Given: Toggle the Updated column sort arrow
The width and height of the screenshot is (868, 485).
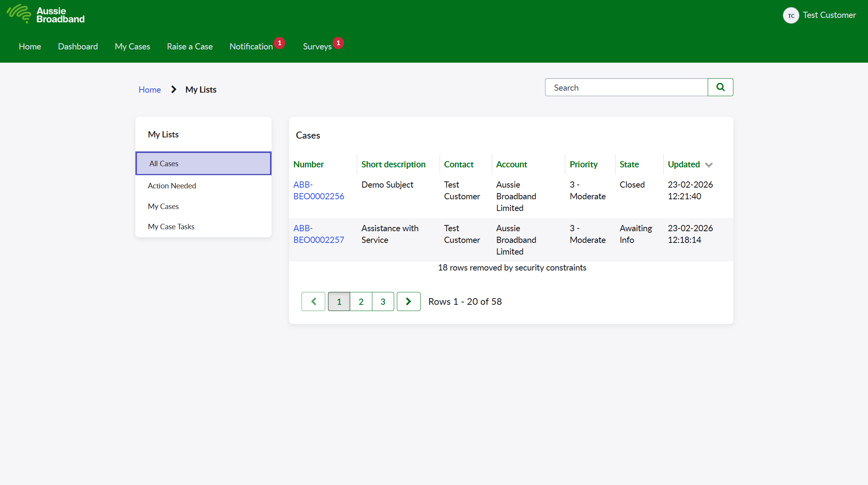Looking at the screenshot, I should point(709,165).
